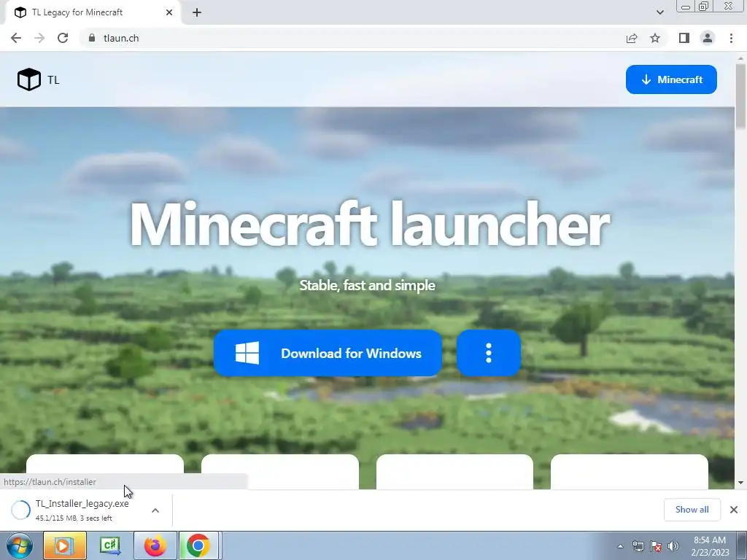
Task: Open Firefox from the taskbar
Action: click(x=155, y=545)
